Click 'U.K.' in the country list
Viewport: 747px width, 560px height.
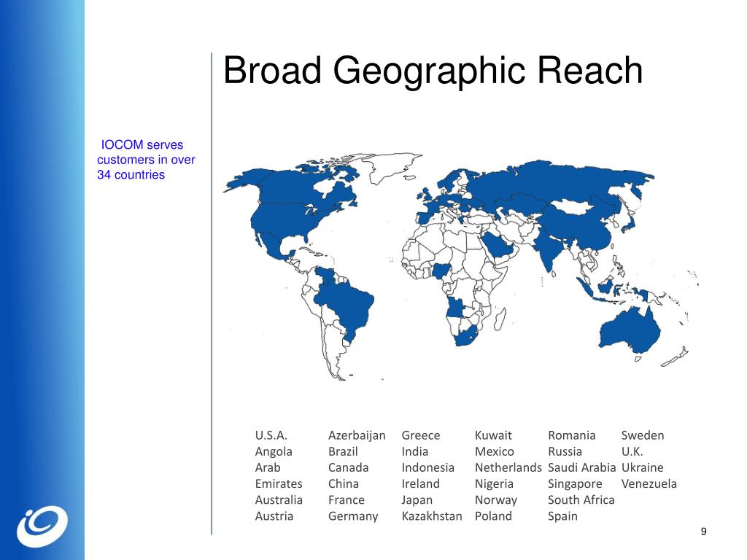pos(632,451)
